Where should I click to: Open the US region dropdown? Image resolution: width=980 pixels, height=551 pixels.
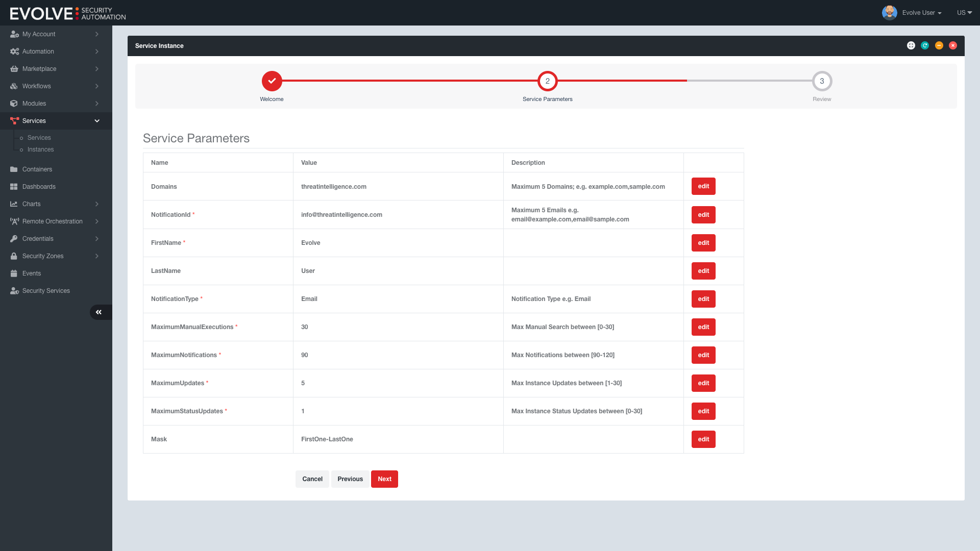coord(964,13)
